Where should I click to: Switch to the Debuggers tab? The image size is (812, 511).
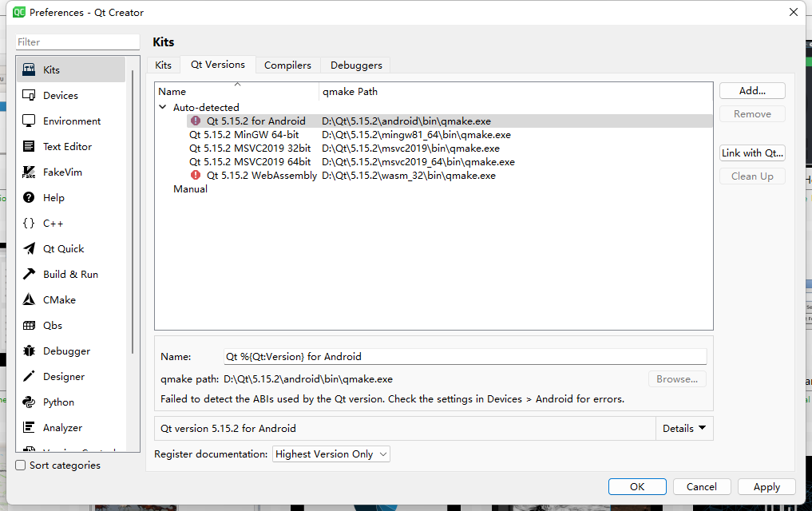tap(356, 65)
